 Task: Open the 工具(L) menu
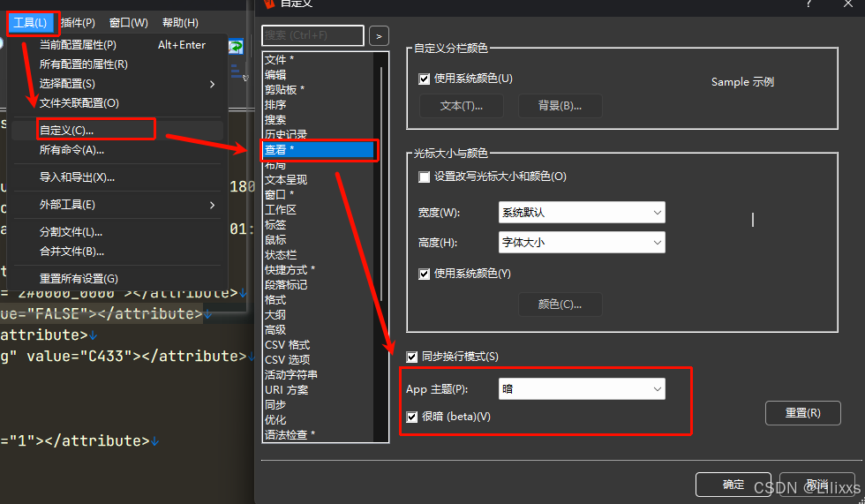30,23
